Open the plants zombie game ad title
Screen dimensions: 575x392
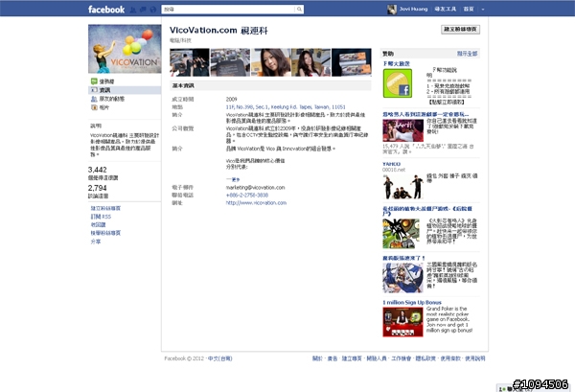427,211
